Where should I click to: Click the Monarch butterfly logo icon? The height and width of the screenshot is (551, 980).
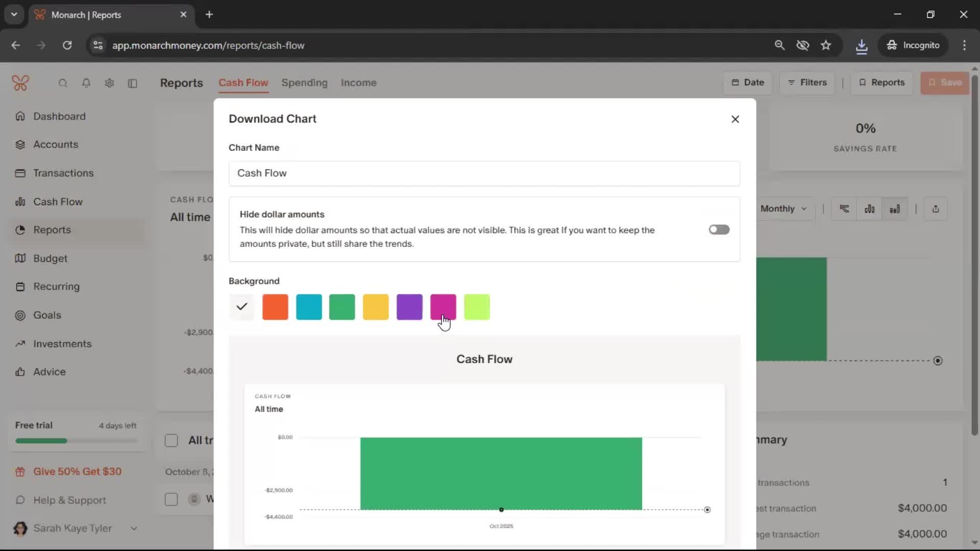20,83
